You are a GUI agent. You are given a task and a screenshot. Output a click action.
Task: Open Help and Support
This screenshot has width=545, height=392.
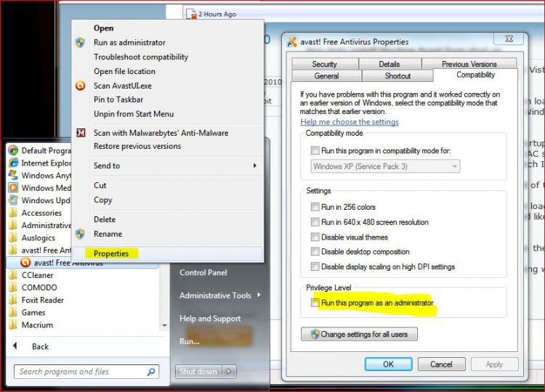point(210,319)
